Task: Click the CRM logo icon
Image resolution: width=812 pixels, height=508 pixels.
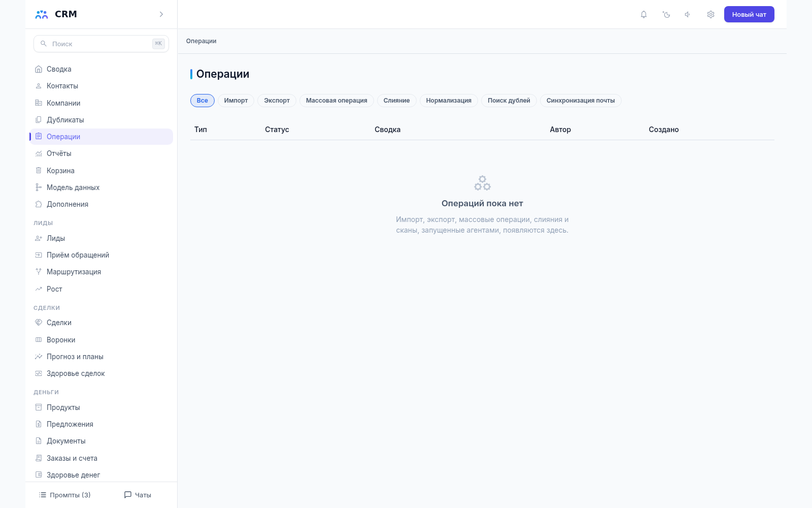Action: pos(42,14)
